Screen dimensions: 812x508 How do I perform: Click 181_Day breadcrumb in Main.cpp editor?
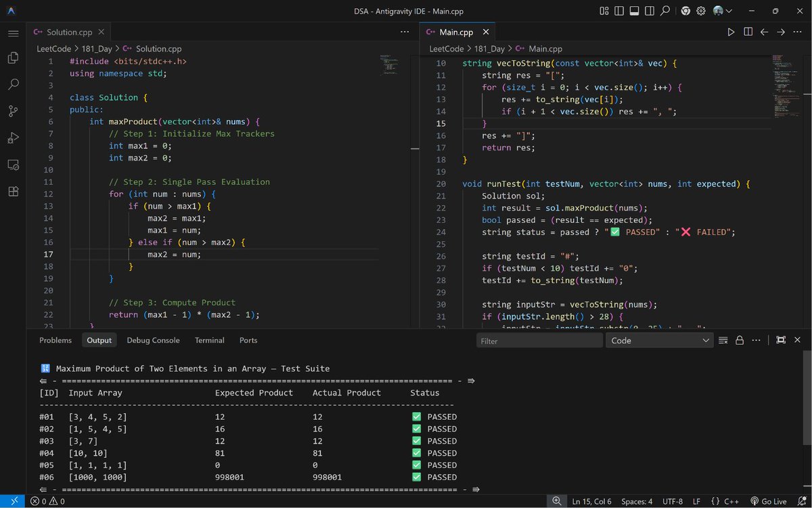tap(490, 49)
